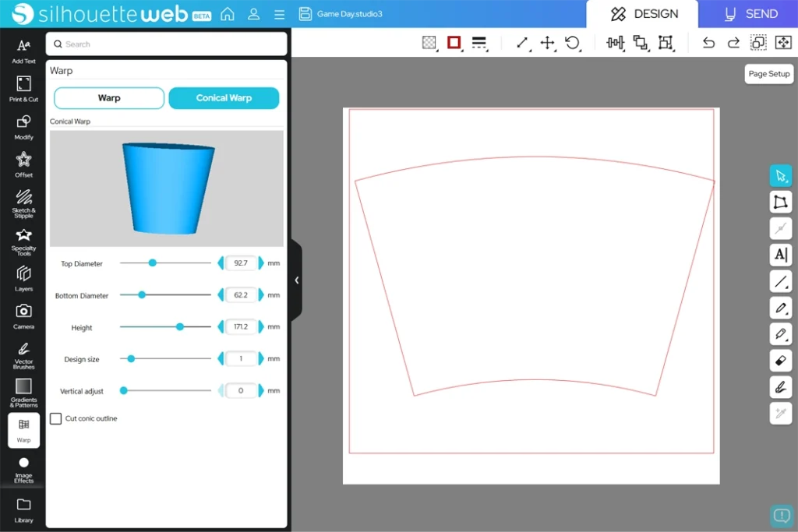Choose the Line drawing tool
The image size is (798, 532).
(x=780, y=281)
